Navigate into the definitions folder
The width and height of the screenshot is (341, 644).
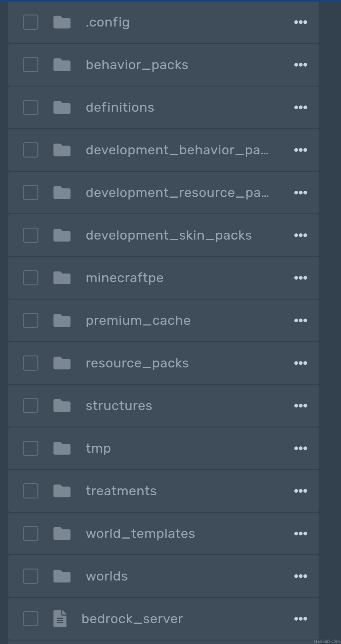120,107
